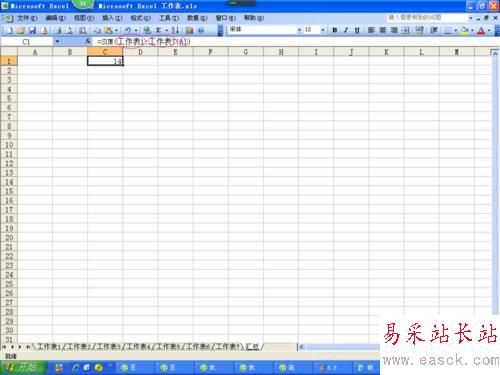Toggle Italic formatting

click(x=346, y=30)
